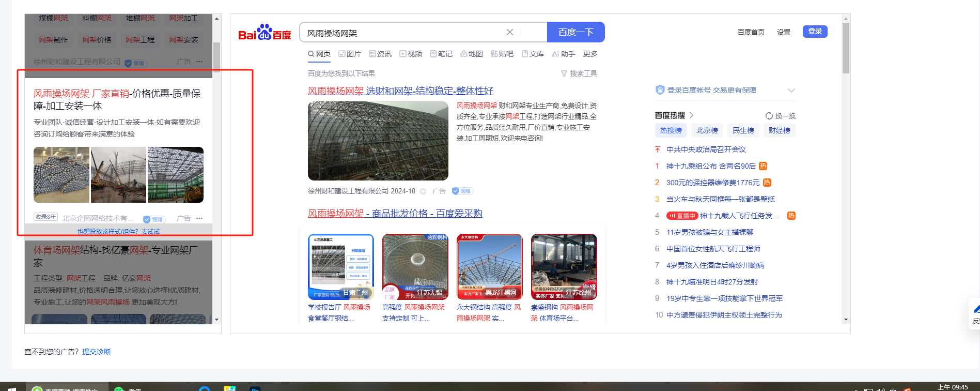Switch to the 图片 tab
Screen dimensions: 980x391
[x=350, y=54]
